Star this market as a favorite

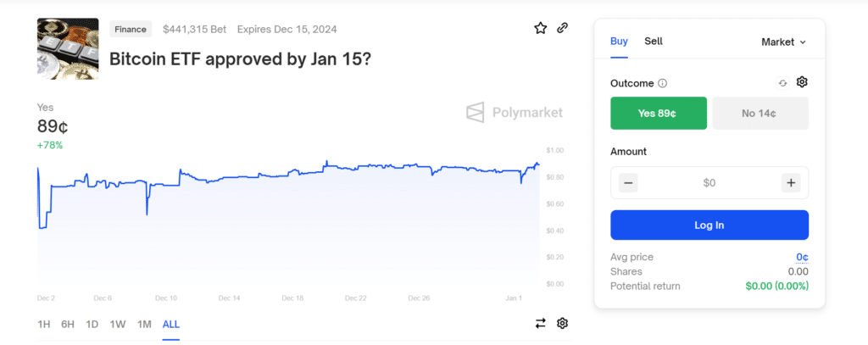[540, 28]
